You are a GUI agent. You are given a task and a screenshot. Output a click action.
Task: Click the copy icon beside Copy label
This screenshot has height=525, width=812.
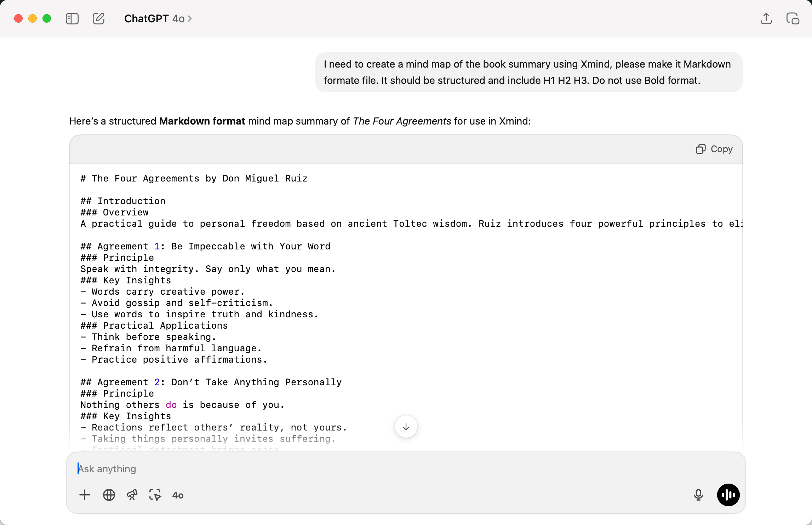tap(701, 149)
